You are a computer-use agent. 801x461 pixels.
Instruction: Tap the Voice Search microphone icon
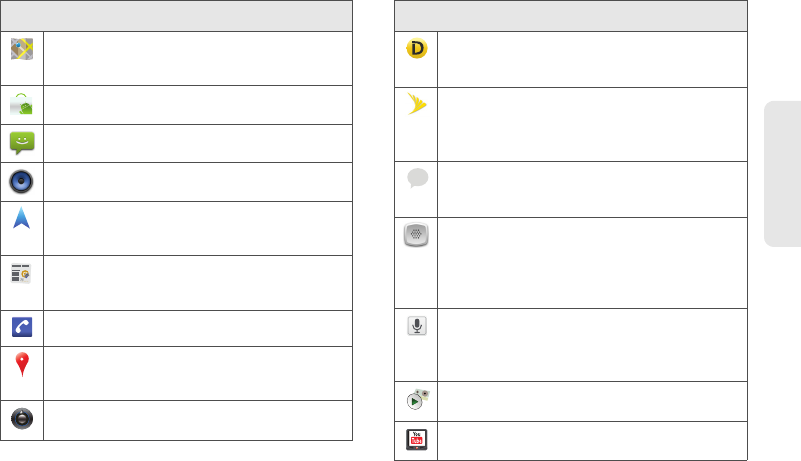click(x=417, y=326)
